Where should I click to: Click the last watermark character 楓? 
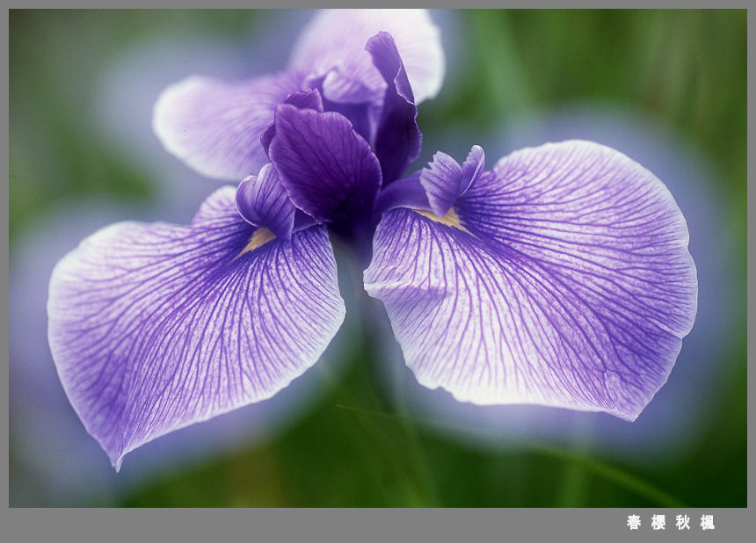click(x=707, y=522)
